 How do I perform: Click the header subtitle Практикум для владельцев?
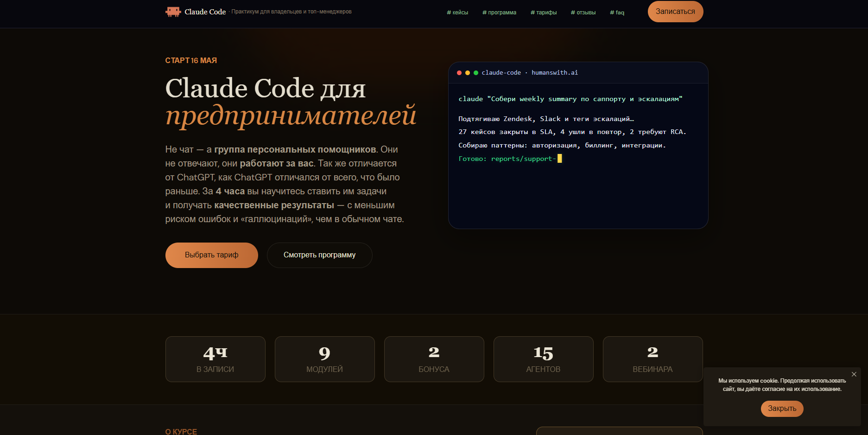291,12
